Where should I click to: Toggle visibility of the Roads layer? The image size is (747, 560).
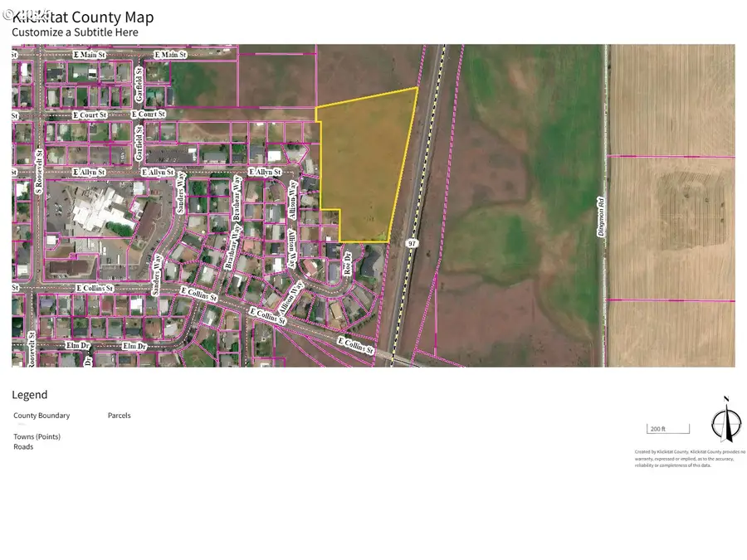point(22,446)
